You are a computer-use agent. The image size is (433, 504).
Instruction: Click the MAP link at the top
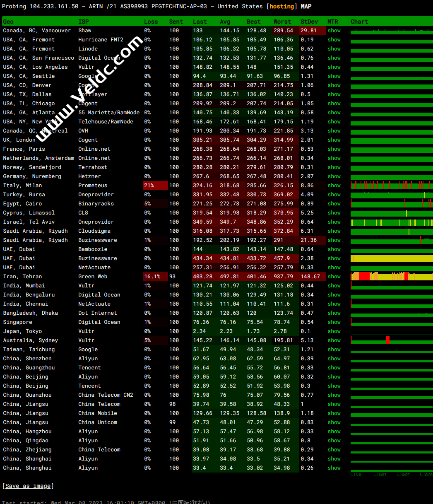click(306, 6)
